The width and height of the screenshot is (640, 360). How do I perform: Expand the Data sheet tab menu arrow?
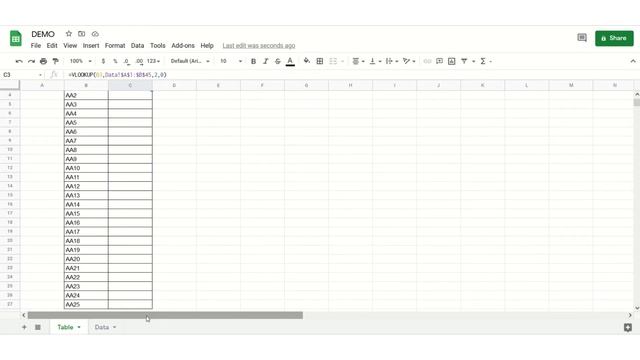click(x=114, y=327)
